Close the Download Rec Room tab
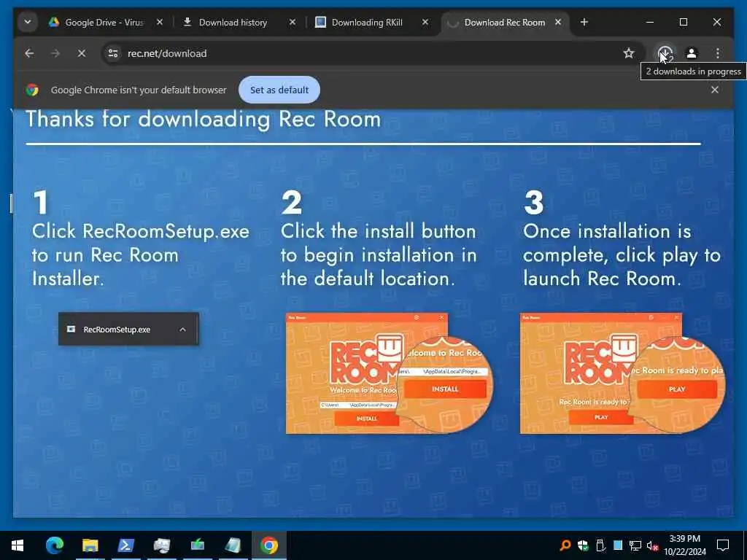This screenshot has height=560, width=747. [x=558, y=23]
